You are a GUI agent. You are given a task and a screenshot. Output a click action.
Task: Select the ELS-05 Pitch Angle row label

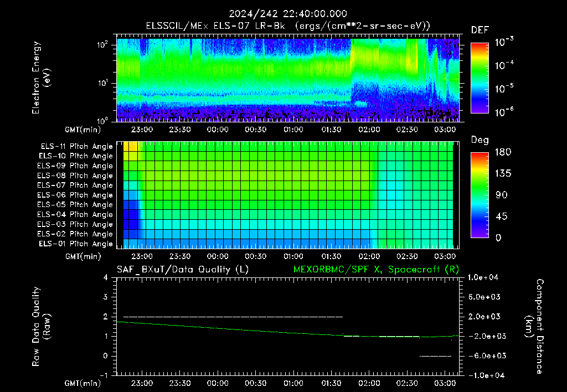(x=75, y=205)
